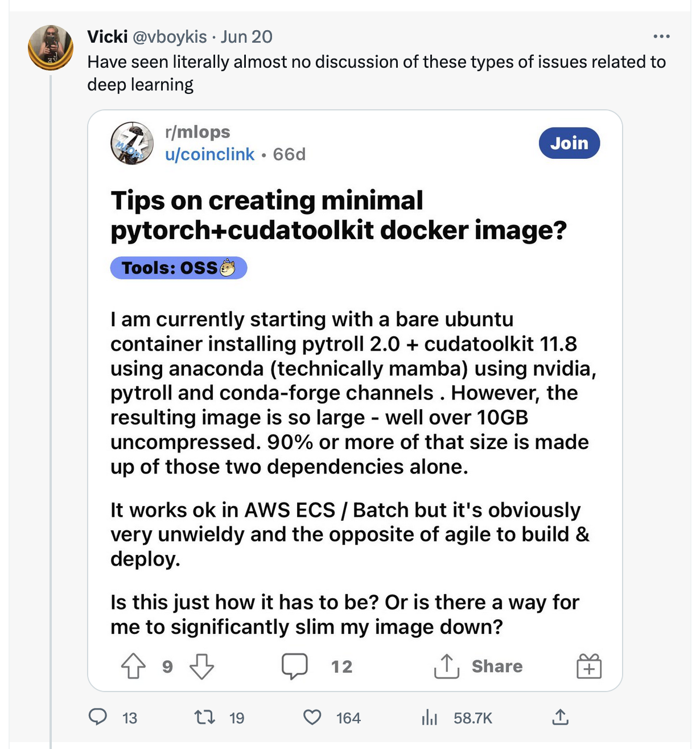
Task: Upvote the Reddit post
Action: [x=134, y=666]
